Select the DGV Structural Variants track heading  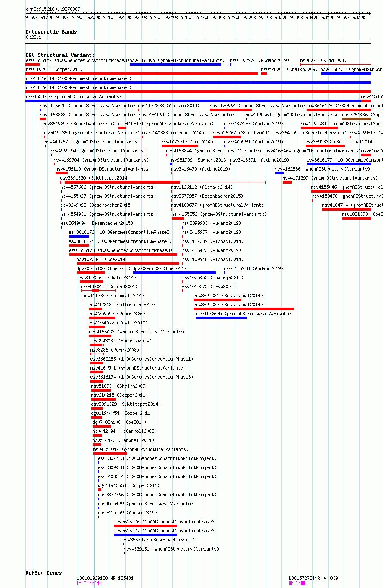point(60,55)
